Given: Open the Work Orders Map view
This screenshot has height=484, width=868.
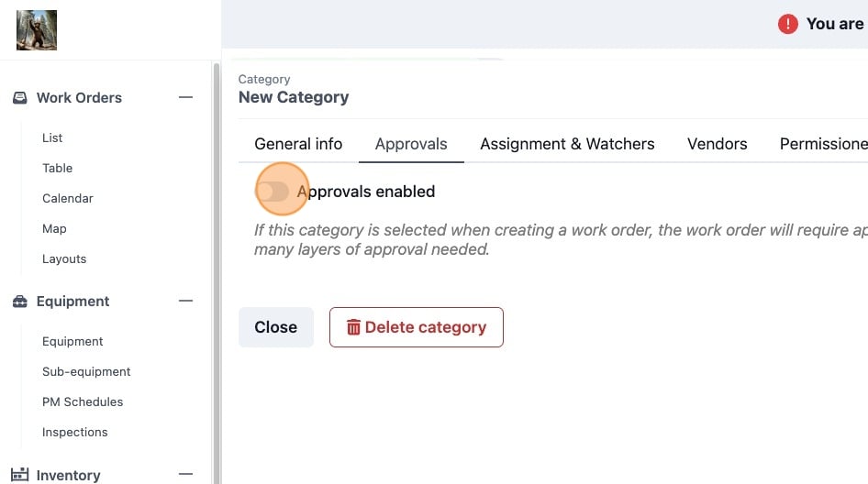Looking at the screenshot, I should coord(54,228).
